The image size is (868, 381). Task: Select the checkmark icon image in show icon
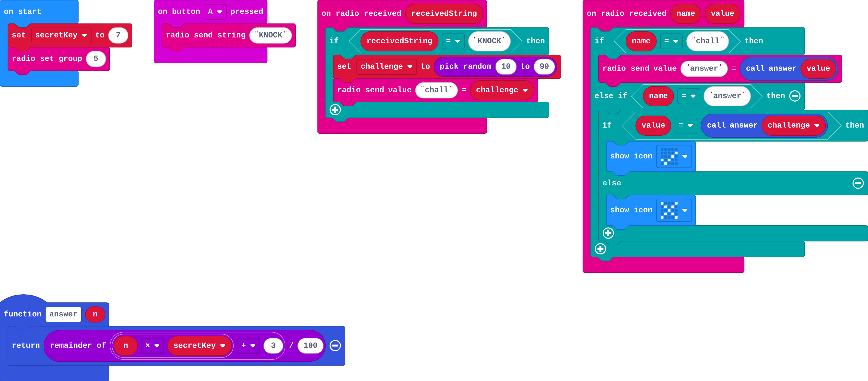coord(669,156)
